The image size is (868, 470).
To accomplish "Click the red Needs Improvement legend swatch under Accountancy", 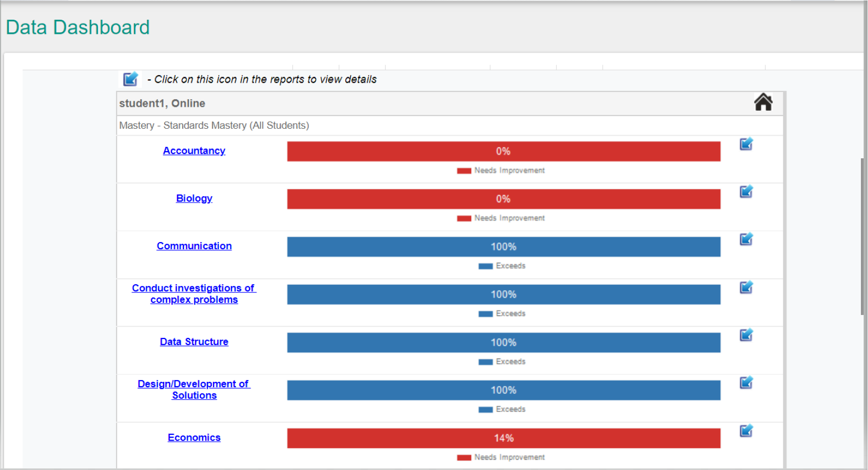I will 463,170.
